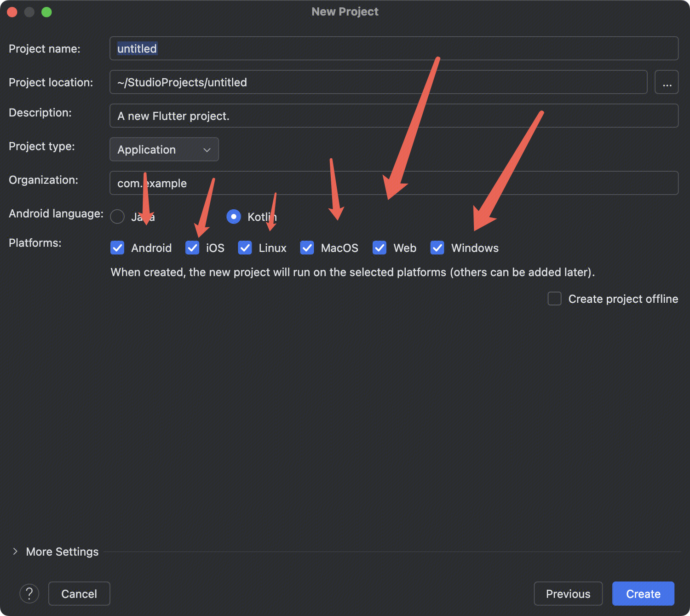
Task: Disable the MacOS platform checkbox
Action: click(307, 248)
